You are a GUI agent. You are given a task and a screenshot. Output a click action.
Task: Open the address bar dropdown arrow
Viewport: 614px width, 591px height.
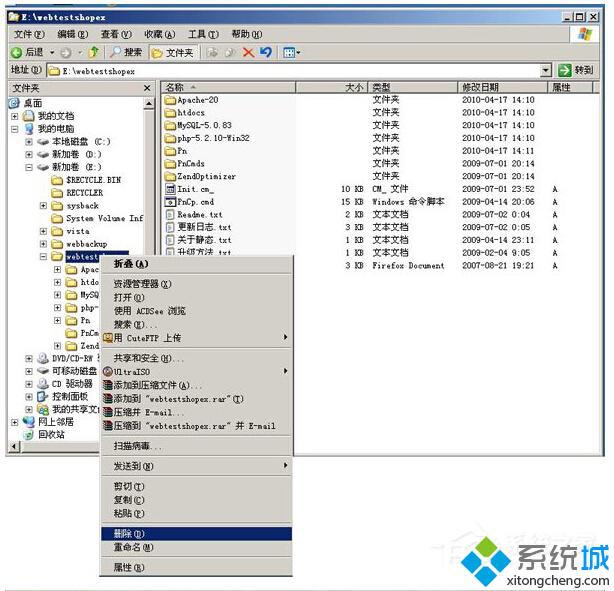[545, 70]
